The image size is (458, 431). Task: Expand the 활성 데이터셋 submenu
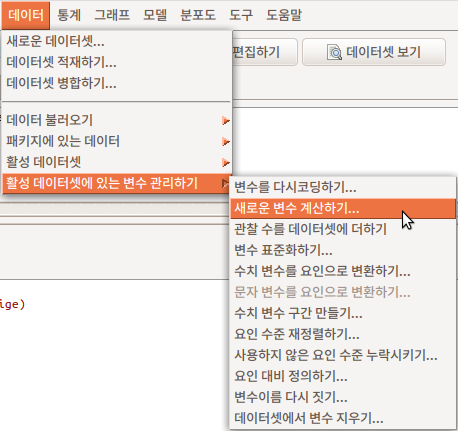coord(117,162)
